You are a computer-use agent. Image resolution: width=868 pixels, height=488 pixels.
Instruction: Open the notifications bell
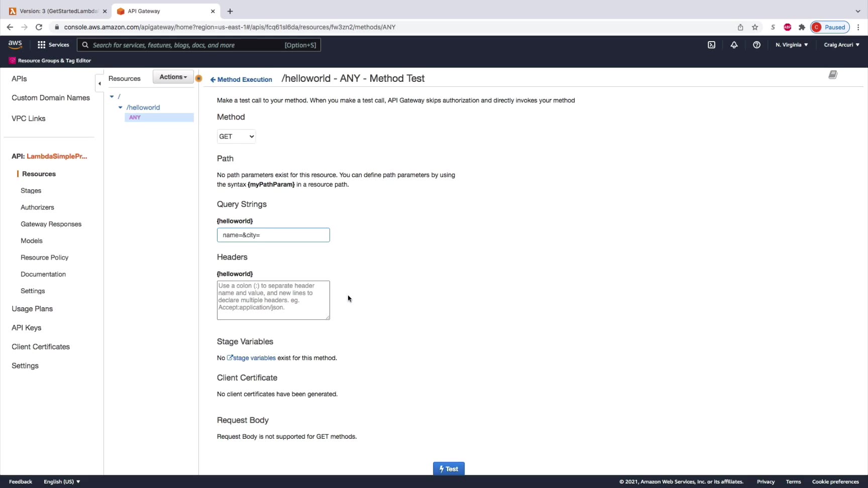(734, 45)
